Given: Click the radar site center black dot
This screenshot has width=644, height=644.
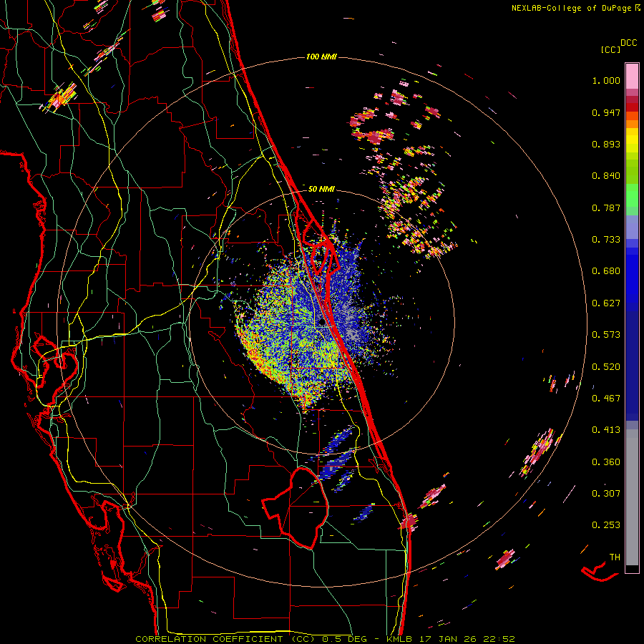Looking at the screenshot, I should 321,323.
